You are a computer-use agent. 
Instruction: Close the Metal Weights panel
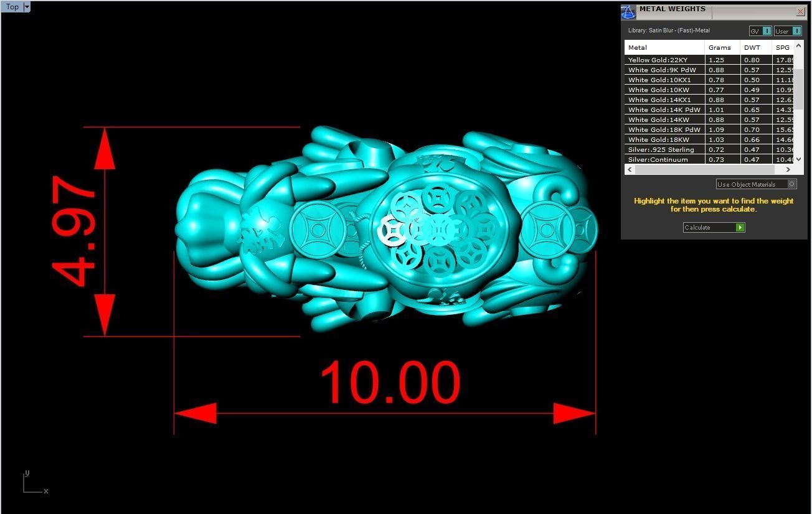coord(800,11)
